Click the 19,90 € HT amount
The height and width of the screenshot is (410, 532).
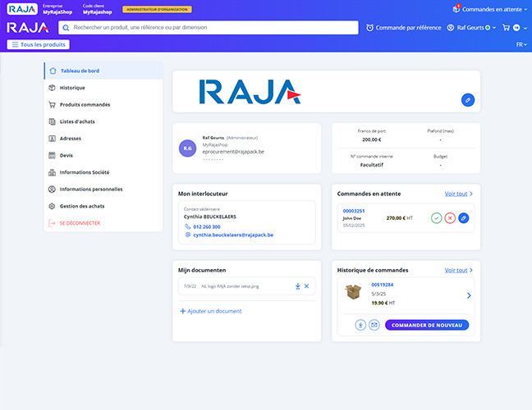383,303
